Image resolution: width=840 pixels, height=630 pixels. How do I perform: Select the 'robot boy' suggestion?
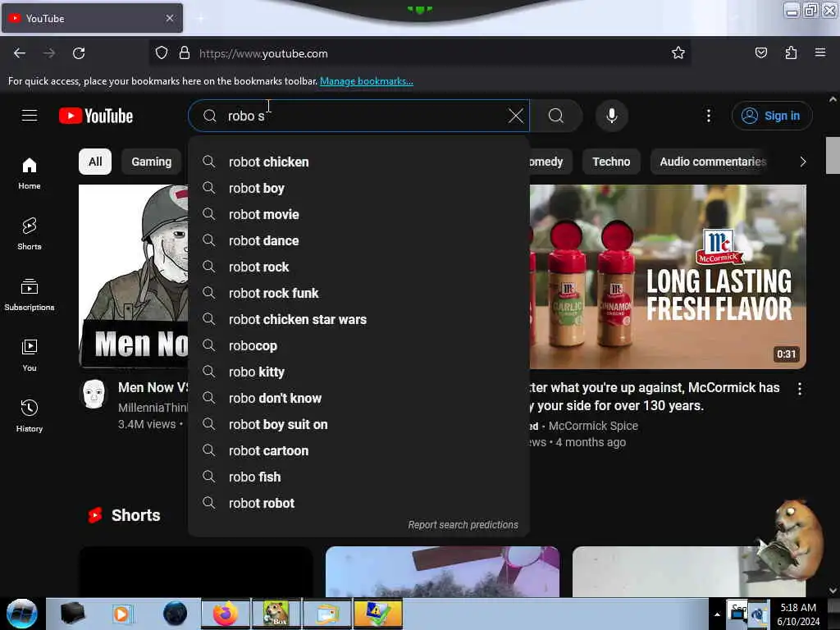pyautogui.click(x=359, y=188)
